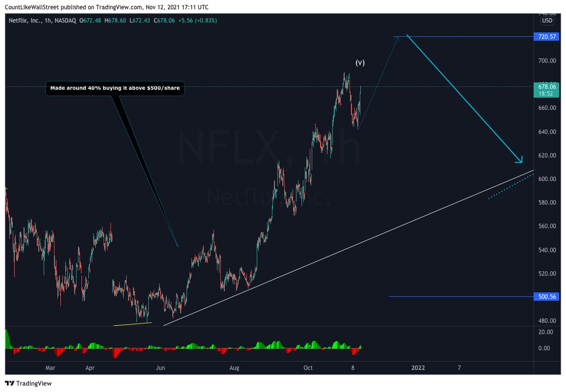566x392 pixels.
Task: Click the 0.00 indicator axis label
Action: [x=544, y=348]
